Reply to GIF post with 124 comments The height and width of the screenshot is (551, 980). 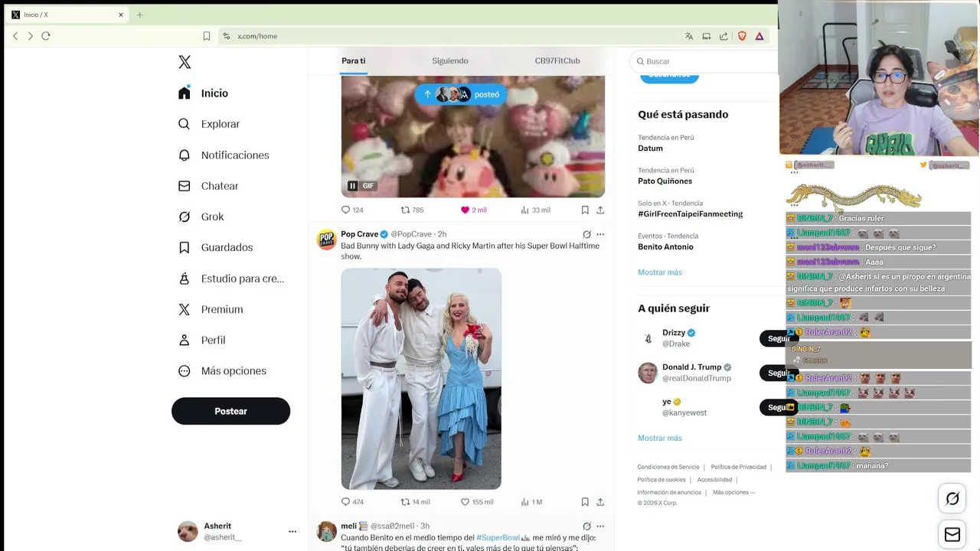(352, 210)
